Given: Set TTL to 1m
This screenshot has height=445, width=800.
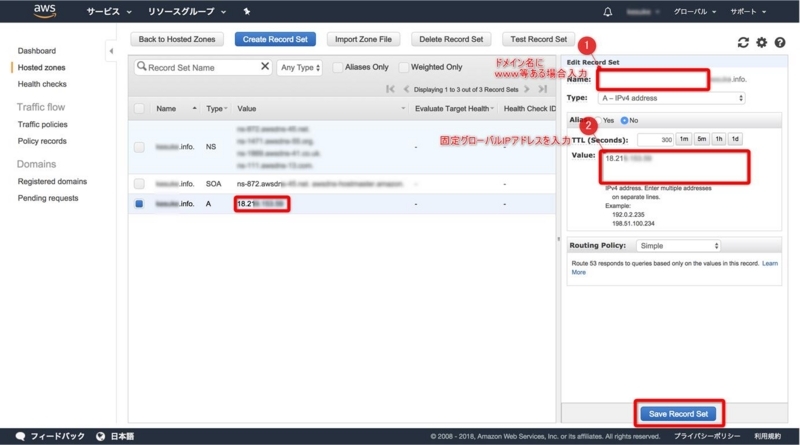Looking at the screenshot, I should [x=684, y=139].
